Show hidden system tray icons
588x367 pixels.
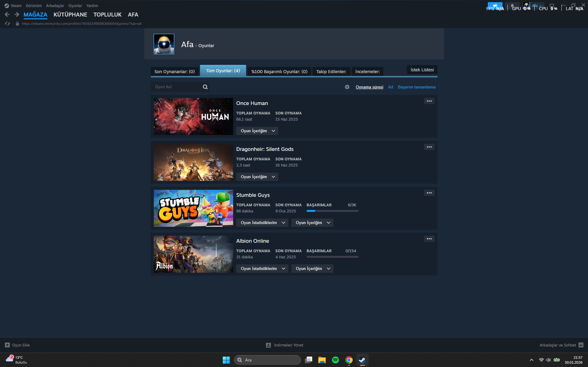tap(532, 360)
